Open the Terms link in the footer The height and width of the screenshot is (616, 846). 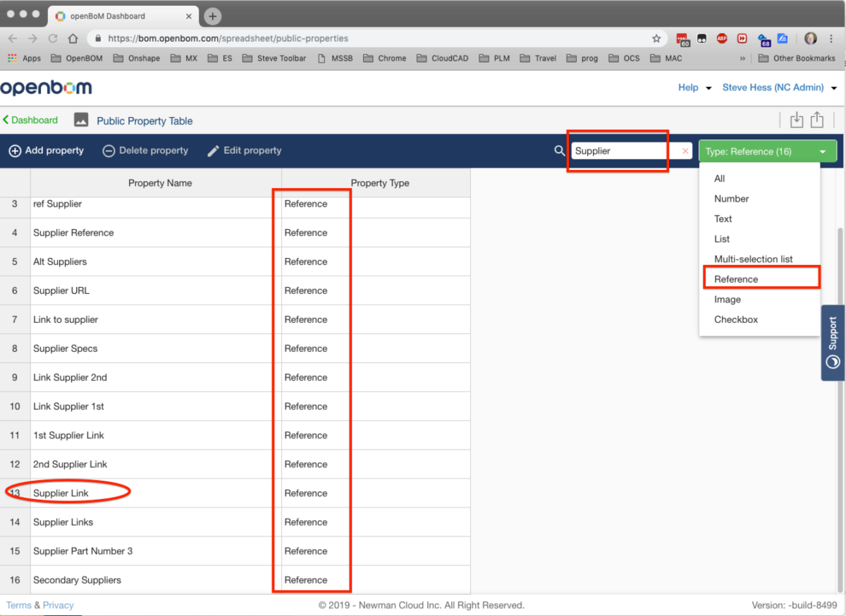point(19,605)
